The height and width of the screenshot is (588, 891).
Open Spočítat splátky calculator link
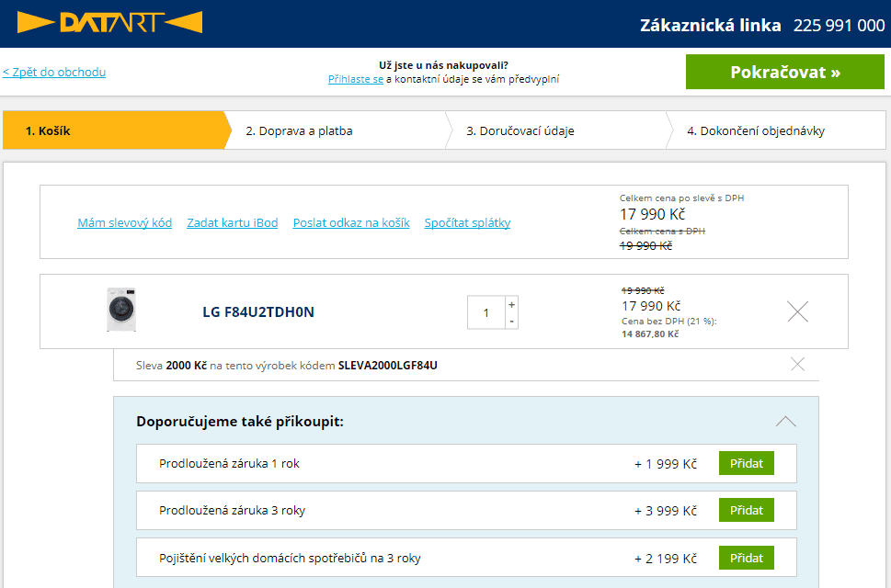point(467,222)
